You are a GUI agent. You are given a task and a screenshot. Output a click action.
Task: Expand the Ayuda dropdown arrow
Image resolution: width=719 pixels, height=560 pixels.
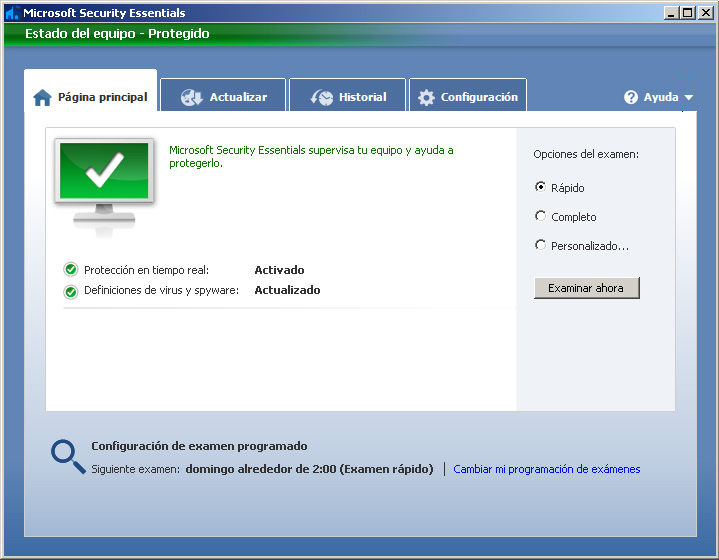tap(688, 98)
